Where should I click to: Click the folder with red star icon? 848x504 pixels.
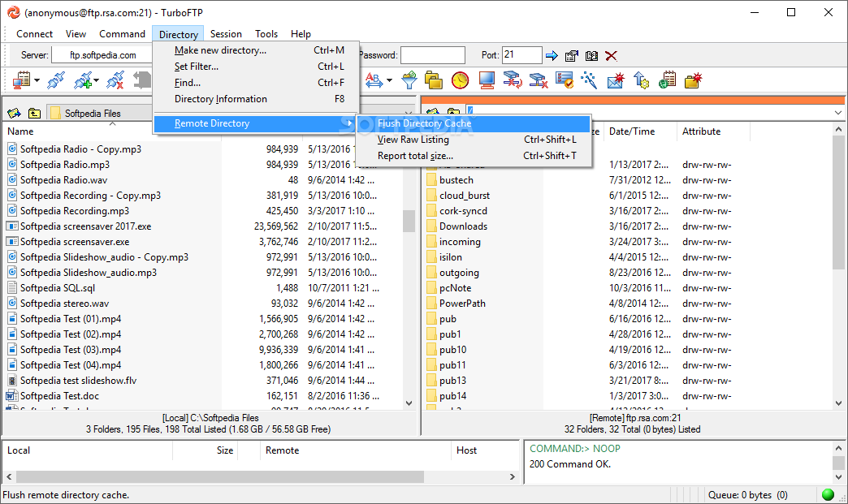tap(694, 80)
